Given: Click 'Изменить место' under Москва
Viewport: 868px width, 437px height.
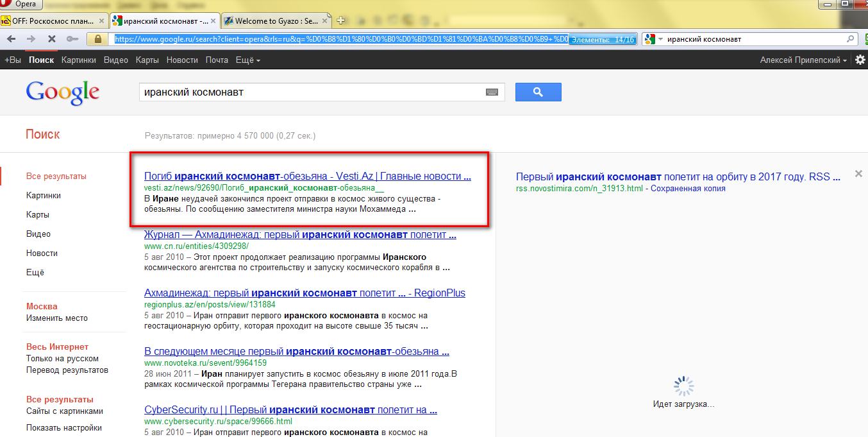Looking at the screenshot, I should (x=57, y=318).
